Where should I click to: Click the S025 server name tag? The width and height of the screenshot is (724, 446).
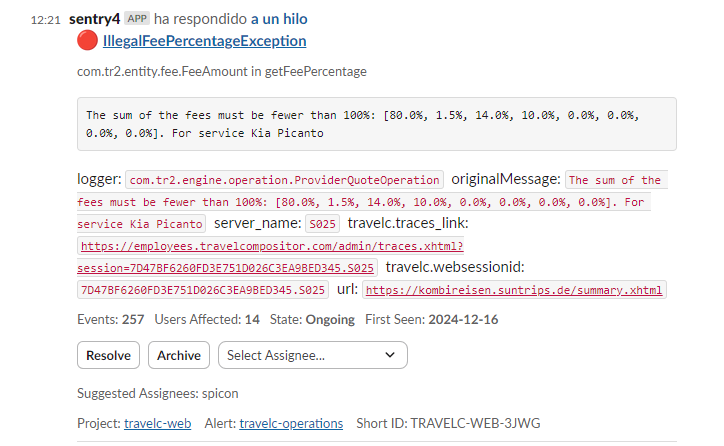pyautogui.click(x=323, y=224)
